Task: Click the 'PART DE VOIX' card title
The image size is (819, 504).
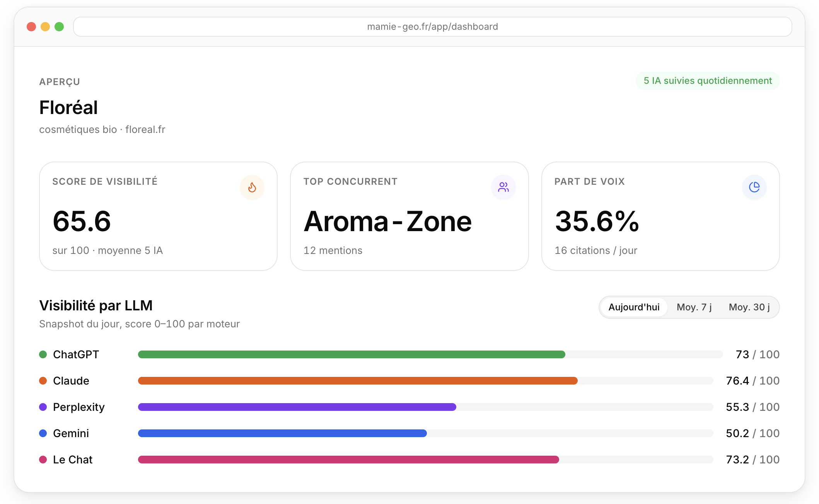Action: tap(589, 182)
